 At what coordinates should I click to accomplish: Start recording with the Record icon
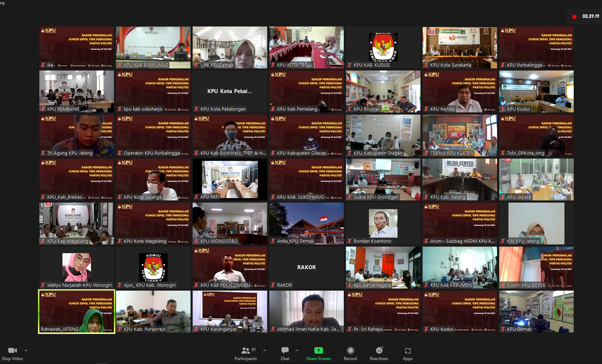350,350
